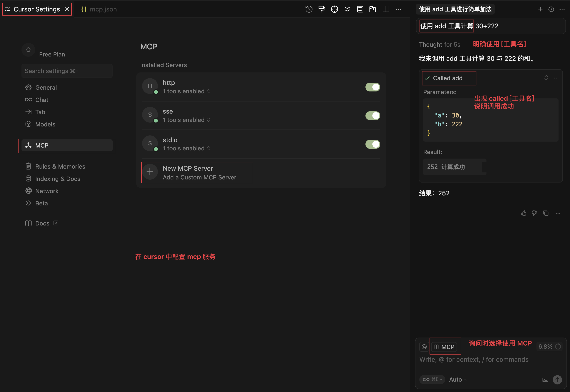
Task: Close the Cursor Settings tab
Action: click(x=67, y=9)
